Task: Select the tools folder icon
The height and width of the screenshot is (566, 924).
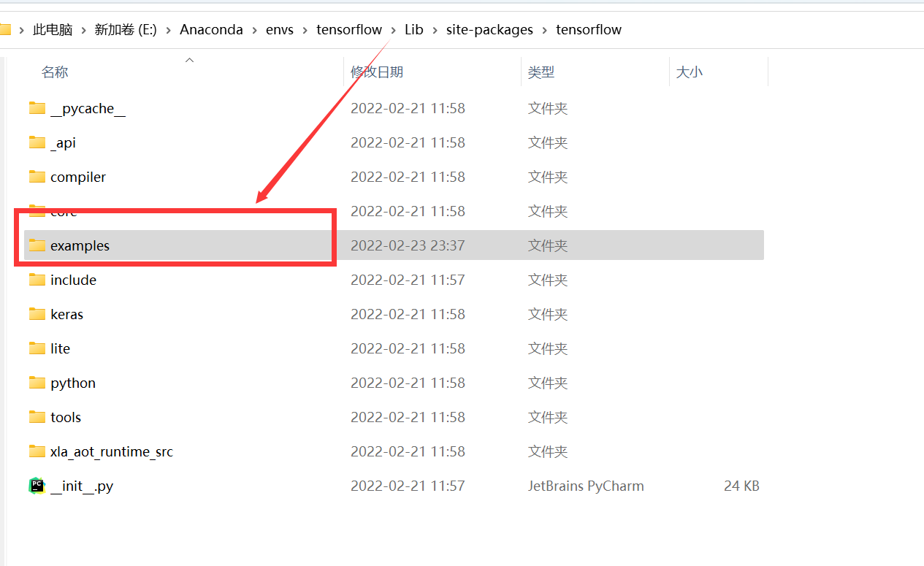Action: pos(37,417)
